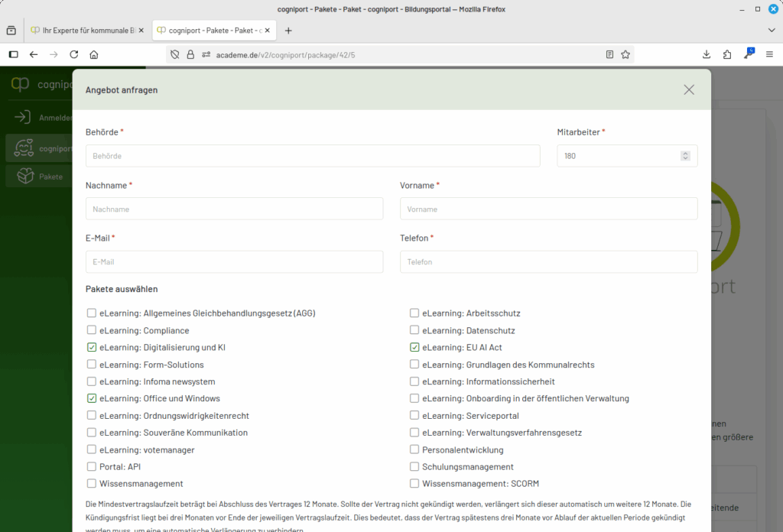The image size is (783, 532).
Task: Open the Firefox downloads icon
Action: coord(707,54)
